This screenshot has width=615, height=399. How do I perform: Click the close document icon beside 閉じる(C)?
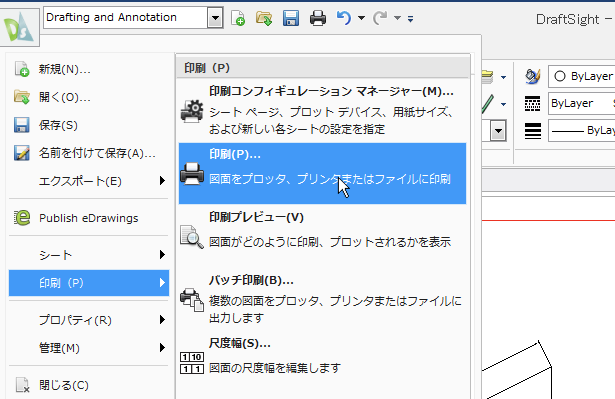point(22,385)
